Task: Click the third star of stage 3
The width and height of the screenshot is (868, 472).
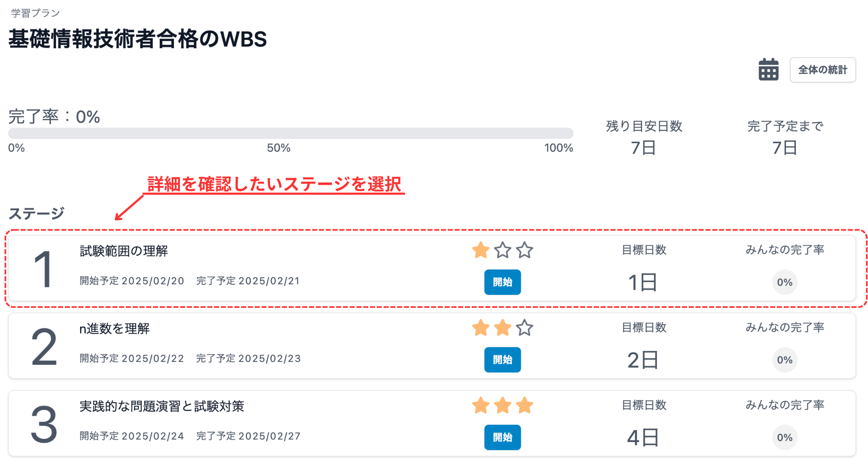Action: (525, 405)
